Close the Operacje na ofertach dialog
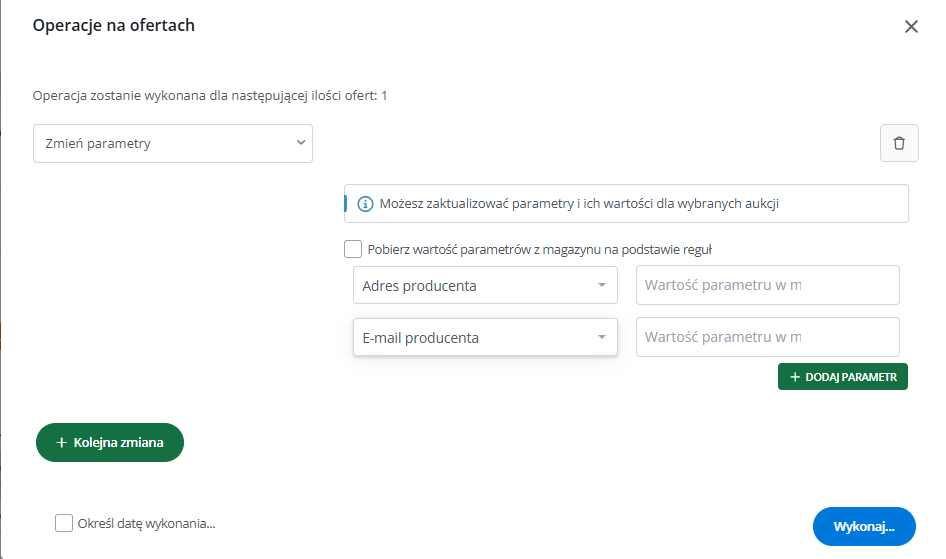Image resolution: width=946 pixels, height=559 pixels. (911, 27)
